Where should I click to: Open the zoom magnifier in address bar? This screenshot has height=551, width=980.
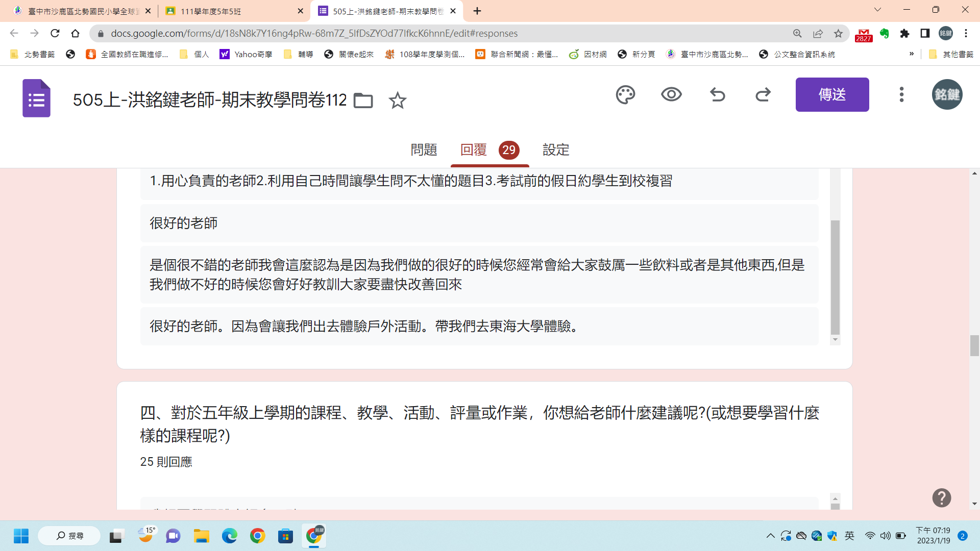point(797,33)
